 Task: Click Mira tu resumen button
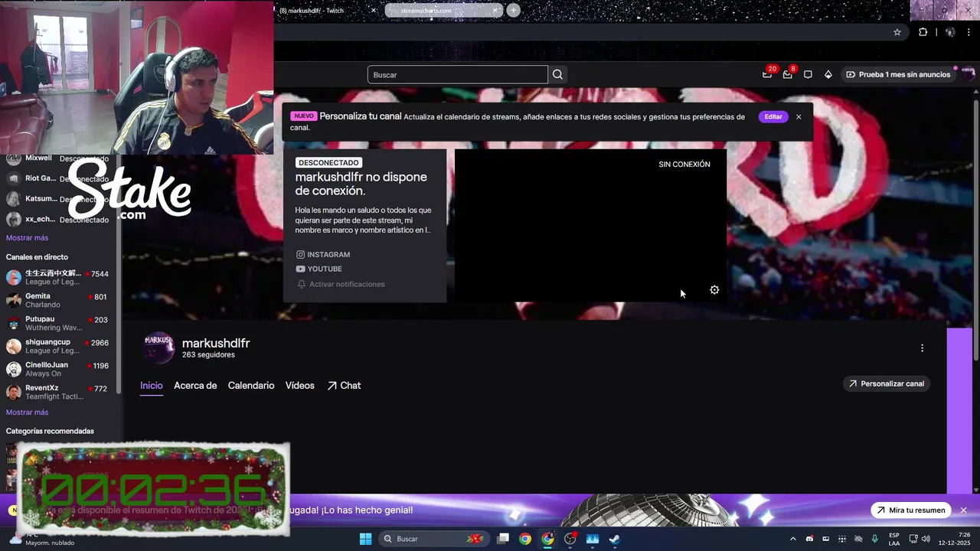click(911, 510)
